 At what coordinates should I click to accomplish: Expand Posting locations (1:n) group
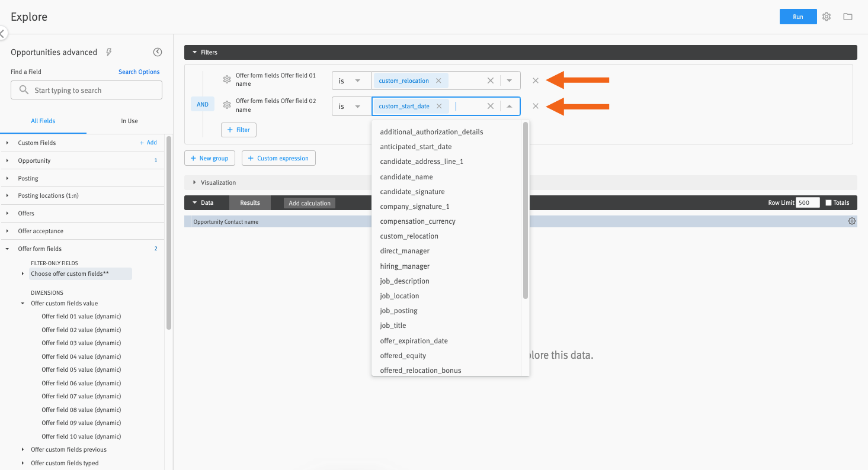[x=8, y=195]
